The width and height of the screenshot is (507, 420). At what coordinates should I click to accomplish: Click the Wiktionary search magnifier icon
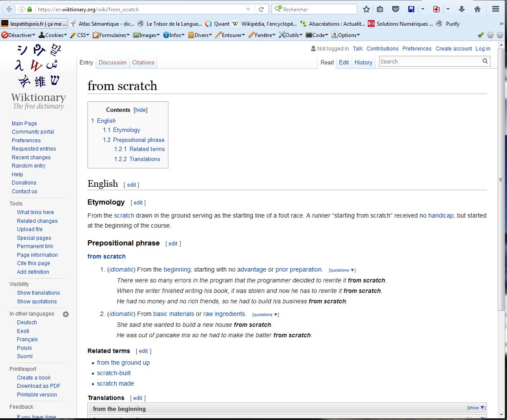point(485,61)
